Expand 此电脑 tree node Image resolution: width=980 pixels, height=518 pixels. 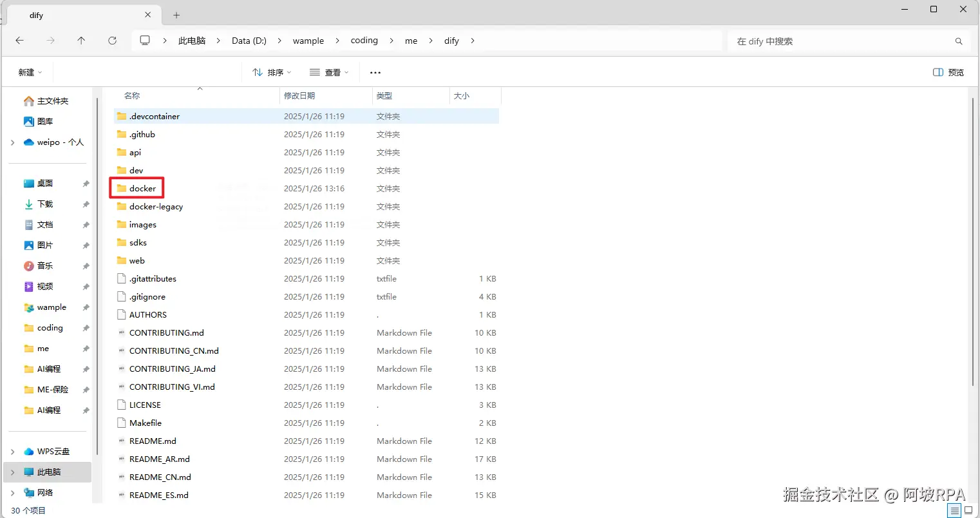coord(12,472)
